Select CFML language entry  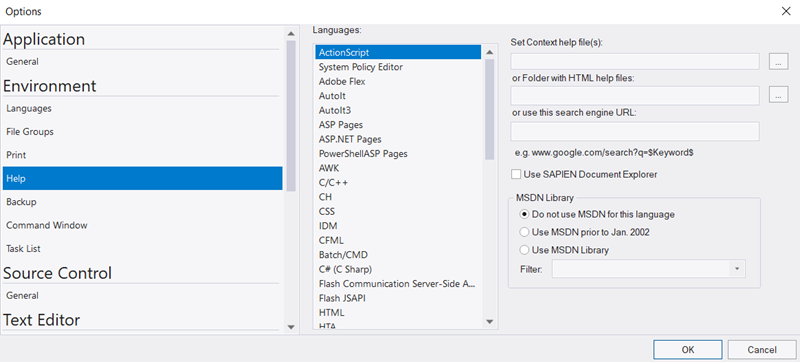pyautogui.click(x=398, y=240)
